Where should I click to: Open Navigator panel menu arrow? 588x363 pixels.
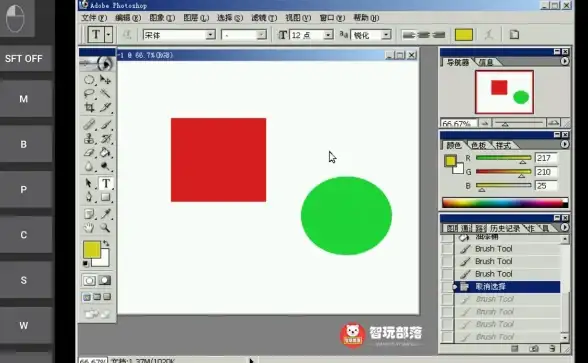click(564, 61)
